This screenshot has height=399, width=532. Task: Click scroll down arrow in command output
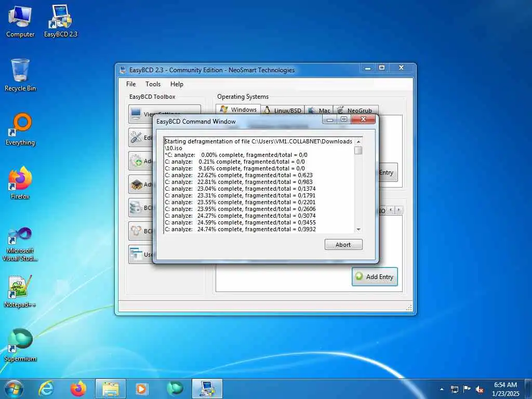click(358, 230)
